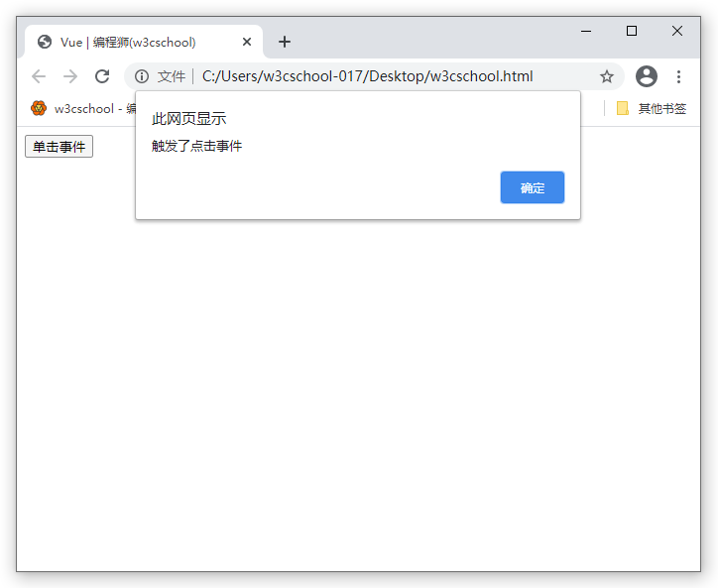Open the user profile avatar

[647, 76]
